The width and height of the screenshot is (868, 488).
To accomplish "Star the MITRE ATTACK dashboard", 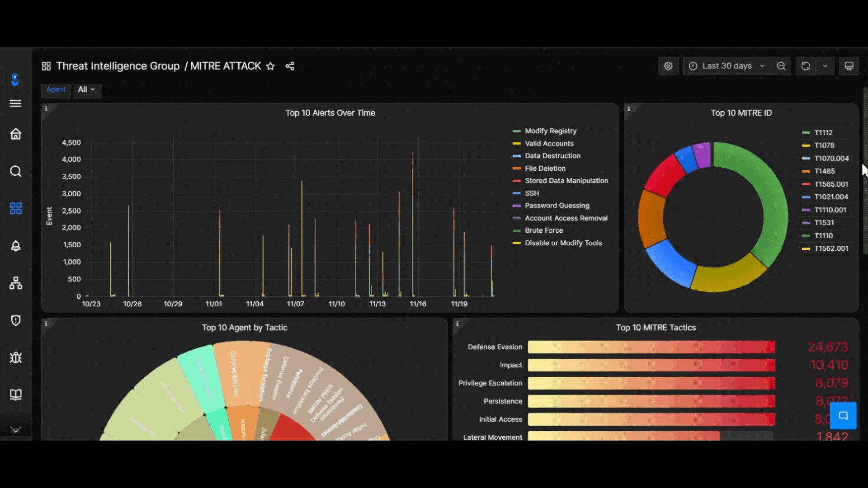I will coord(270,66).
